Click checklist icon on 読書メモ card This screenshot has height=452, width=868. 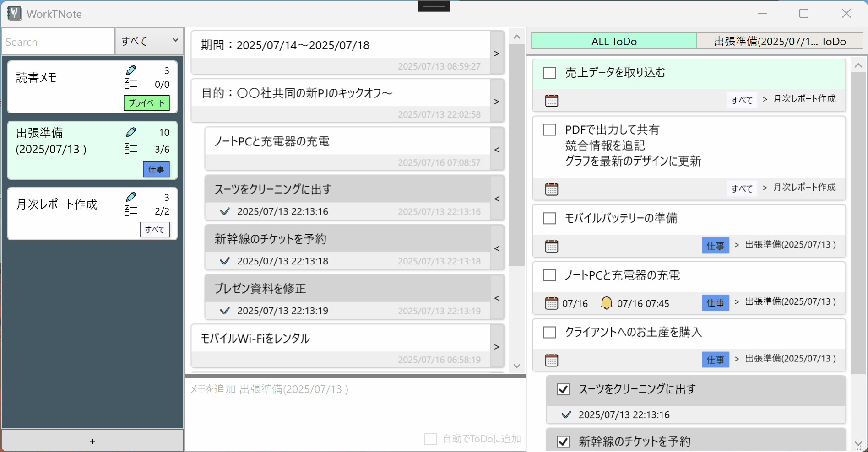point(130,84)
